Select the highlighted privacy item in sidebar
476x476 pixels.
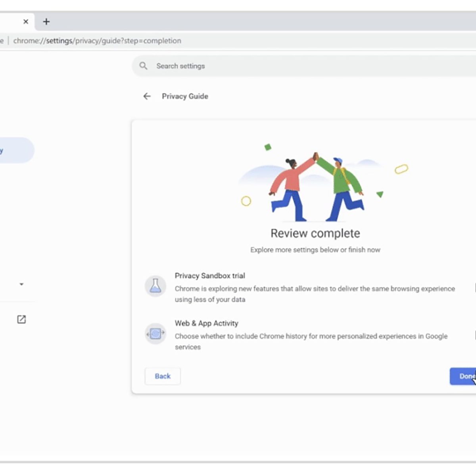pyautogui.click(x=16, y=150)
